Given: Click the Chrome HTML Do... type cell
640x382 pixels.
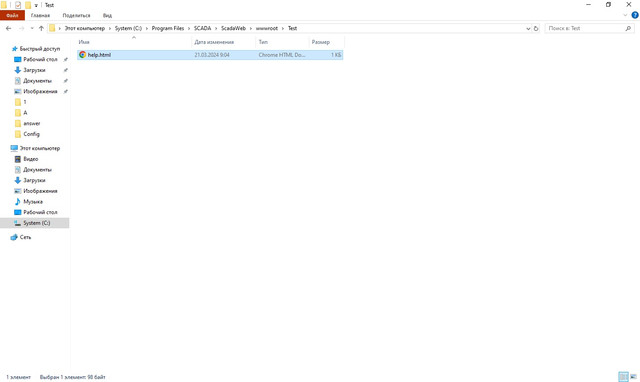Looking at the screenshot, I should [282, 55].
